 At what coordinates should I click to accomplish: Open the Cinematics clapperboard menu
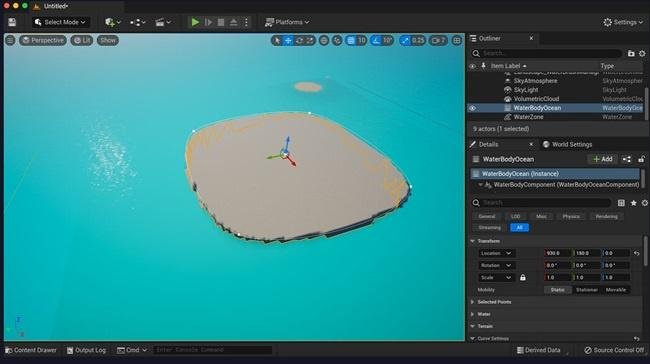(x=162, y=22)
